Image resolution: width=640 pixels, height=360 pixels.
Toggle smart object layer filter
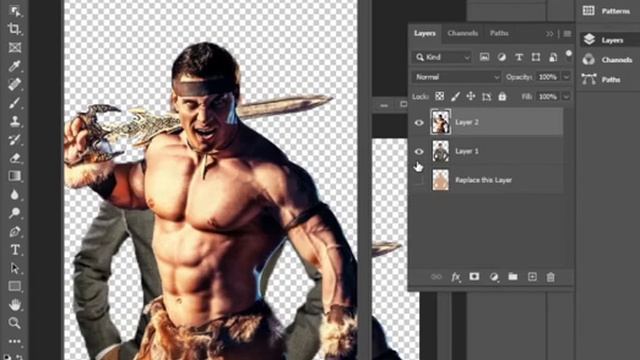pos(553,57)
